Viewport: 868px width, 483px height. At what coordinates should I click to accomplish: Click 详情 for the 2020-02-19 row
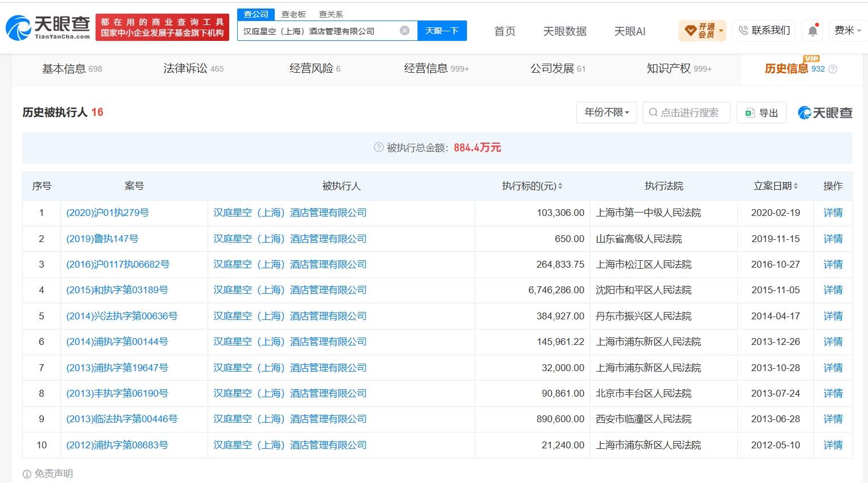point(833,213)
